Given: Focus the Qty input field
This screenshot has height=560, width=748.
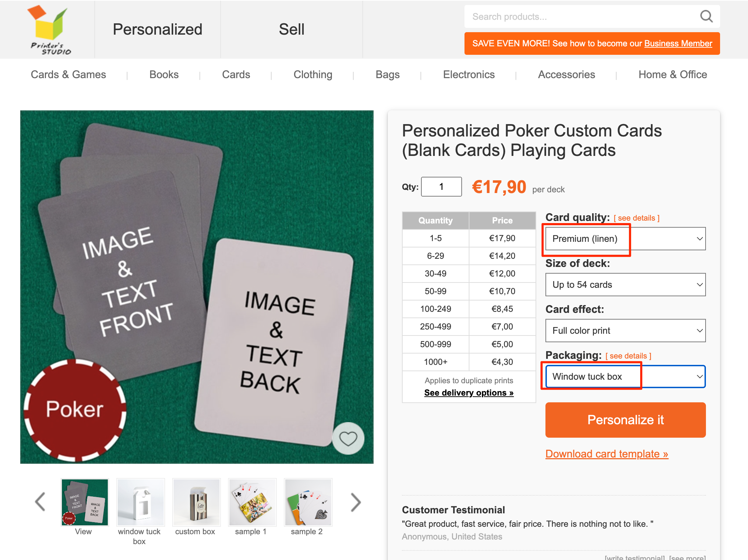Looking at the screenshot, I should click(441, 187).
